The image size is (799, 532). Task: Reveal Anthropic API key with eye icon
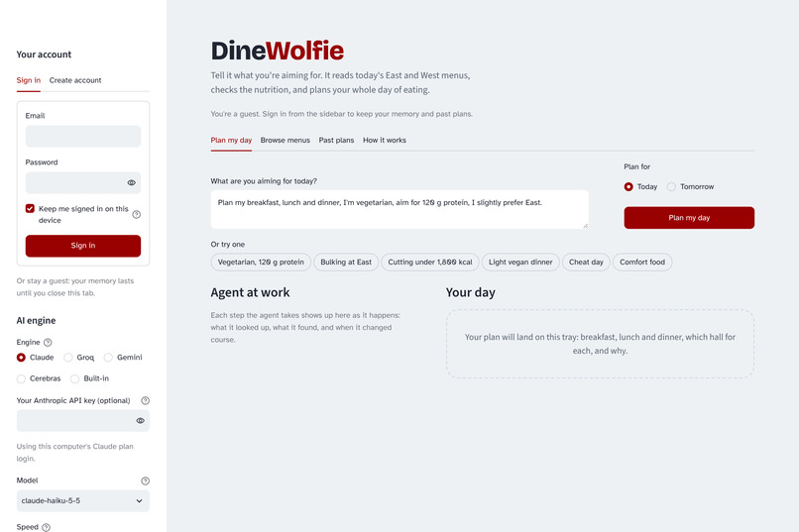click(x=140, y=420)
